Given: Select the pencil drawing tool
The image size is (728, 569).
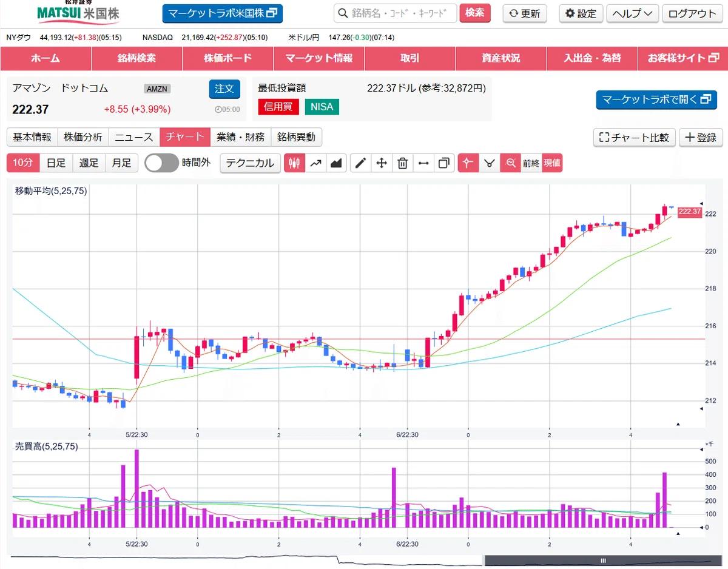Looking at the screenshot, I should 361,163.
